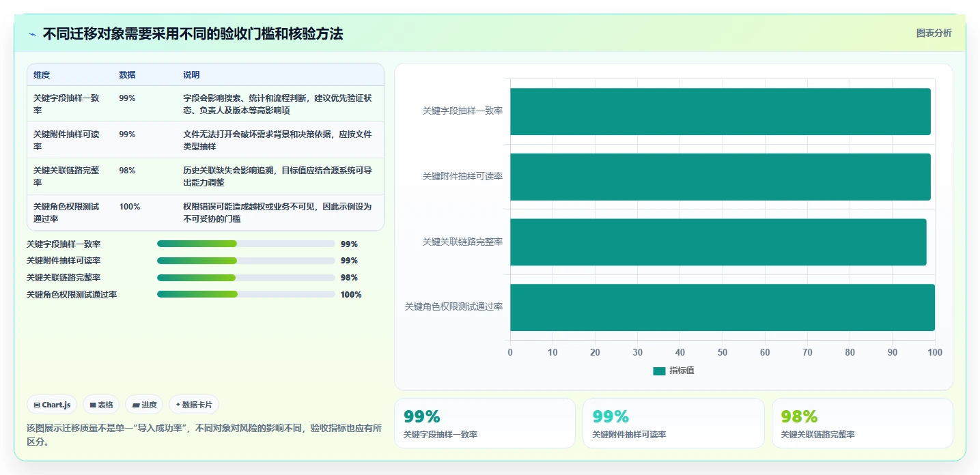Click the blue icon before the page title
This screenshot has width=980, height=475.
[x=32, y=34]
